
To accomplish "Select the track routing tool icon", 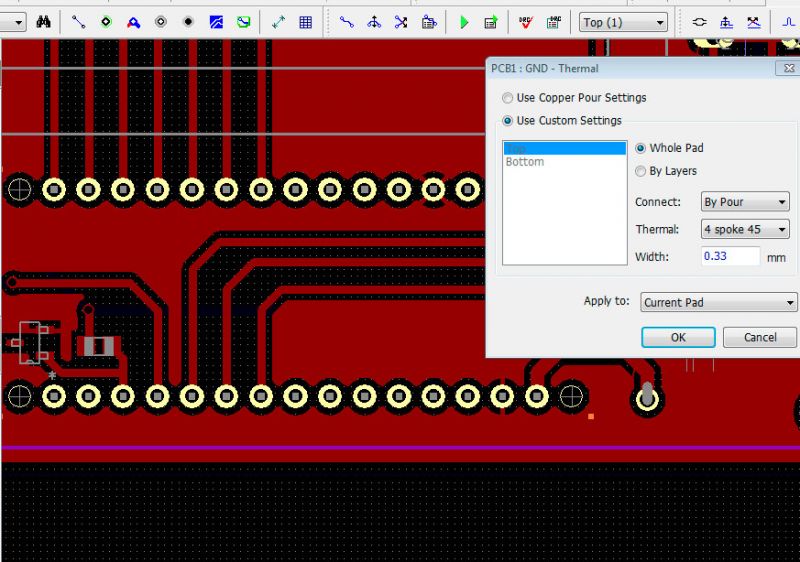I will (79, 22).
